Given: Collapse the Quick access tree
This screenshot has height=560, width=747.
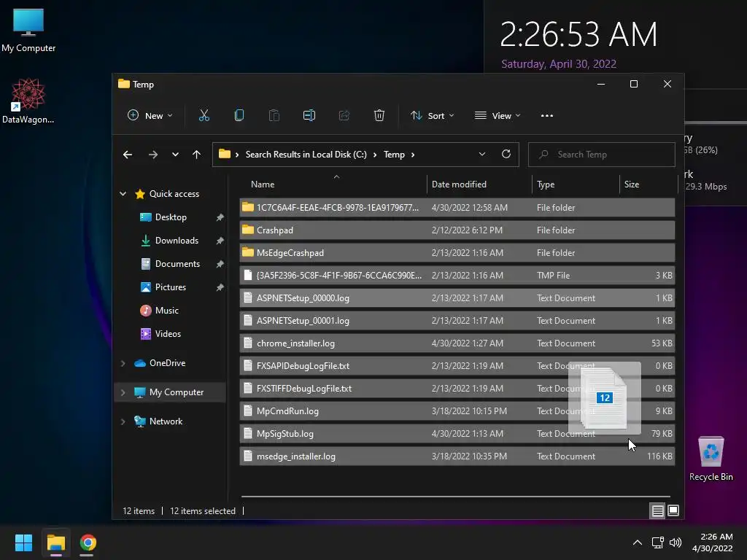Looking at the screenshot, I should point(123,194).
